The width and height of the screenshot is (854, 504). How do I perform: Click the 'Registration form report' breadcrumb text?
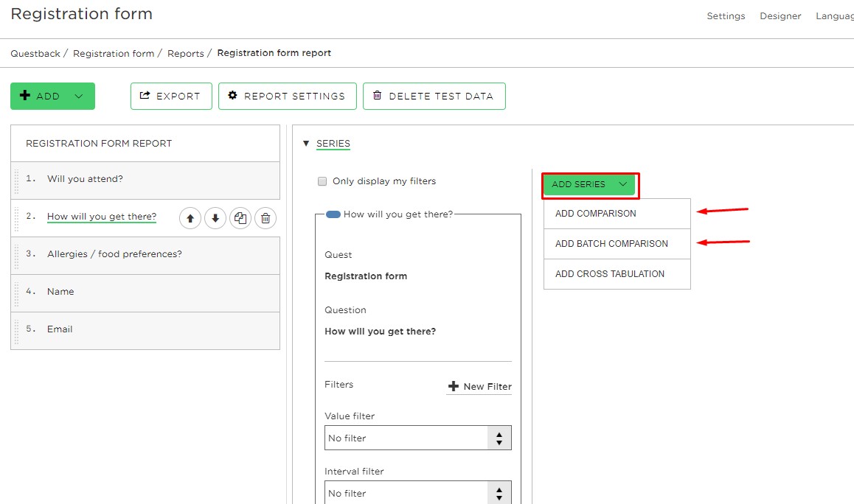274,53
